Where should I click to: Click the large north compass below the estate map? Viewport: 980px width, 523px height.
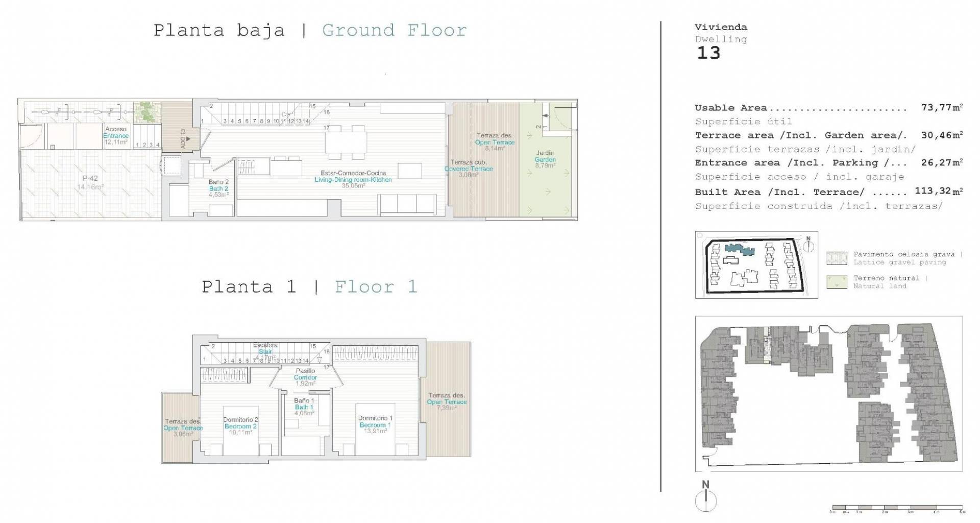[x=706, y=497]
